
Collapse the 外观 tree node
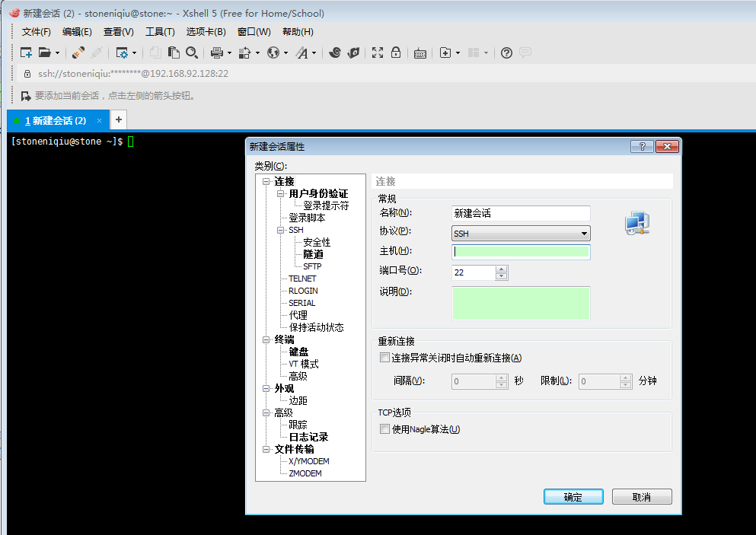tap(266, 388)
